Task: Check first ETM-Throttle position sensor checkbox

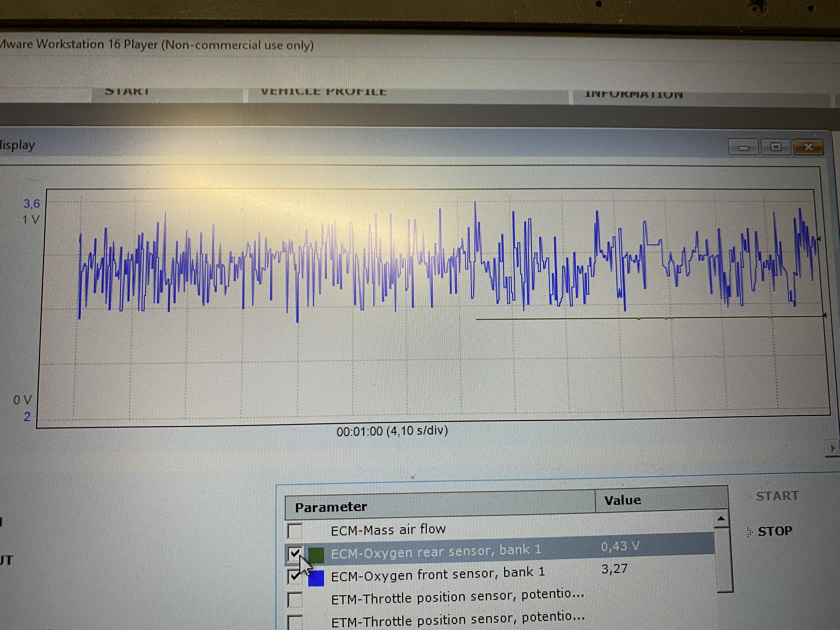Action: click(295, 599)
